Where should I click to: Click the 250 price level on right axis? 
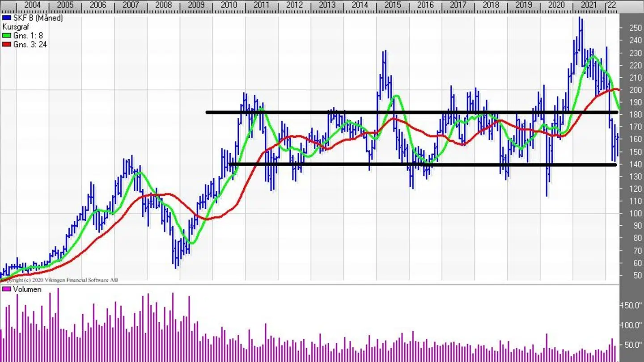[x=635, y=28]
